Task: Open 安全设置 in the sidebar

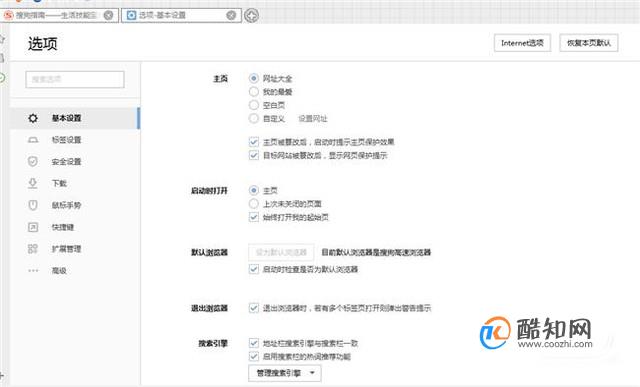Action: coord(75,162)
